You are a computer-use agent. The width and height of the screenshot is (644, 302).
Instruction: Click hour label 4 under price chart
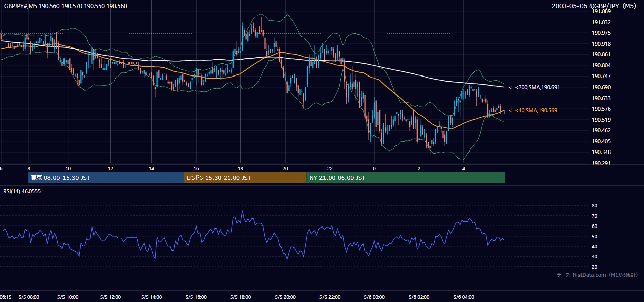[463, 168]
